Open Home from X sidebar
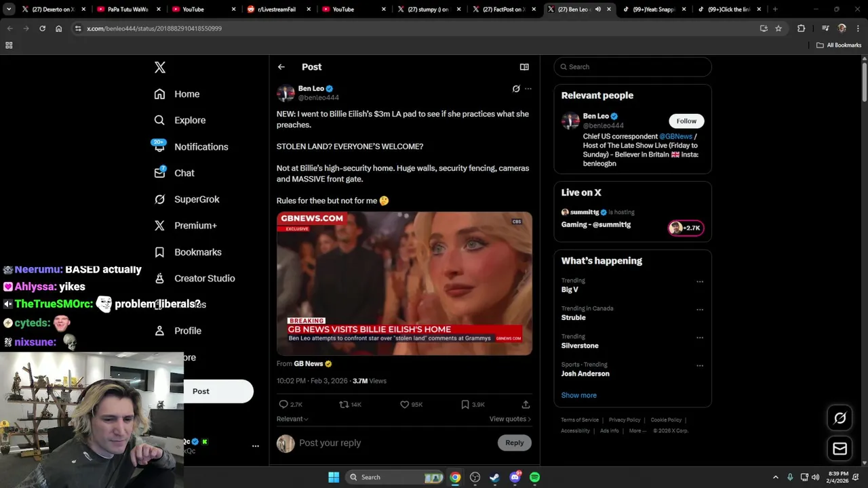 (x=177, y=94)
